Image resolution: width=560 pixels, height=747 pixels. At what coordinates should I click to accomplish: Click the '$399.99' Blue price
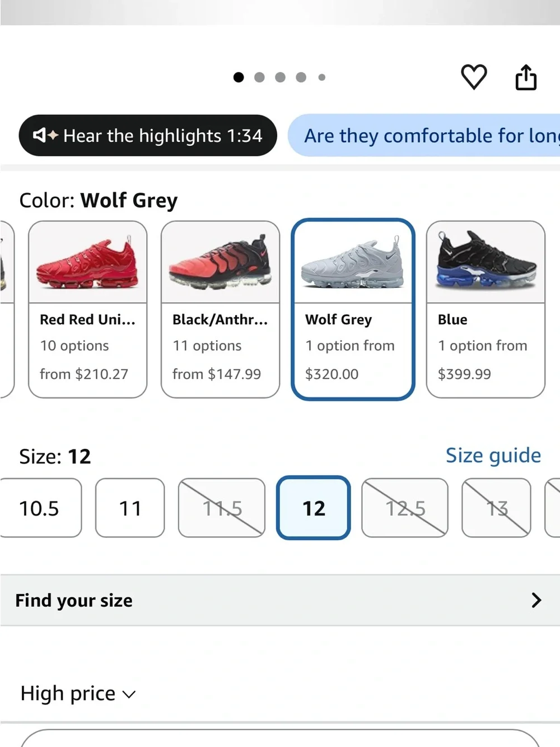pos(464,374)
